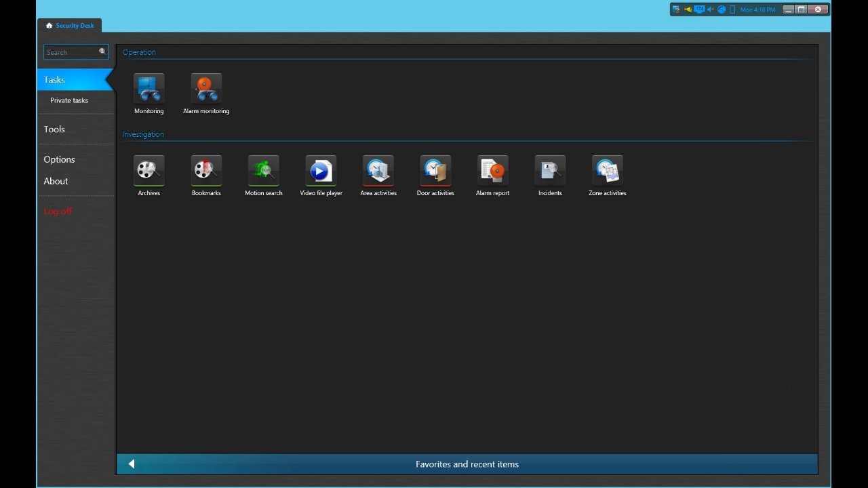Expand the Favorites and recent items bar
The height and width of the screenshot is (488, 868).
point(467,464)
